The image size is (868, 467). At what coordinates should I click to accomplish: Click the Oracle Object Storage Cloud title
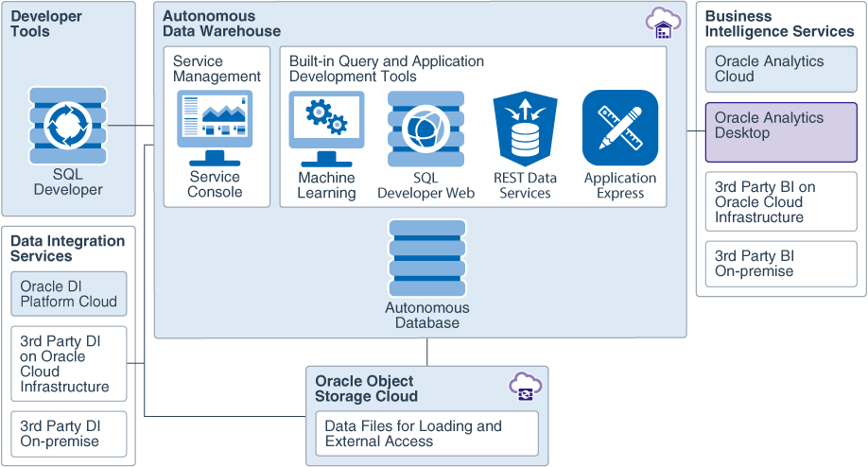click(x=366, y=389)
